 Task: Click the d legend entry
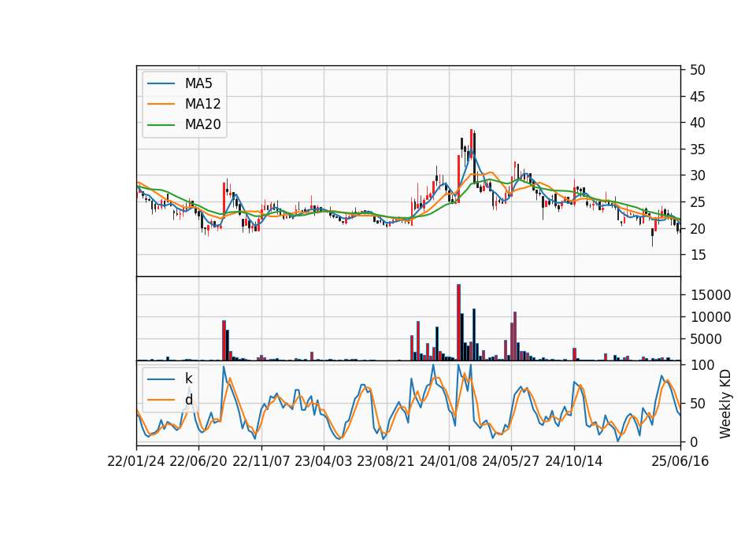point(188,400)
